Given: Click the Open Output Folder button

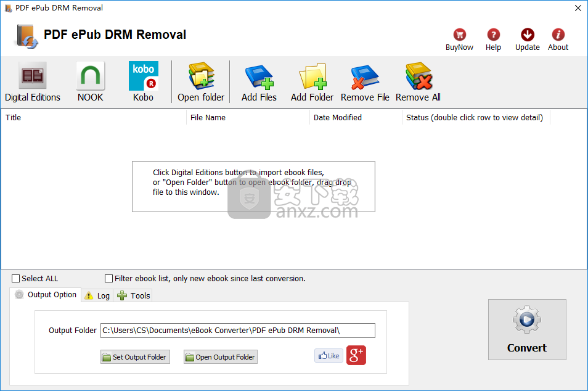Looking at the screenshot, I should [x=221, y=357].
